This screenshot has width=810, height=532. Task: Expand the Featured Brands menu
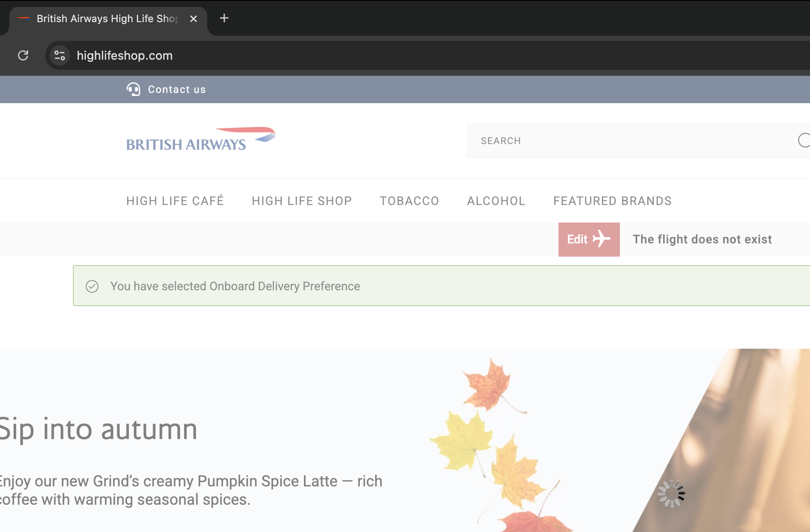click(612, 201)
